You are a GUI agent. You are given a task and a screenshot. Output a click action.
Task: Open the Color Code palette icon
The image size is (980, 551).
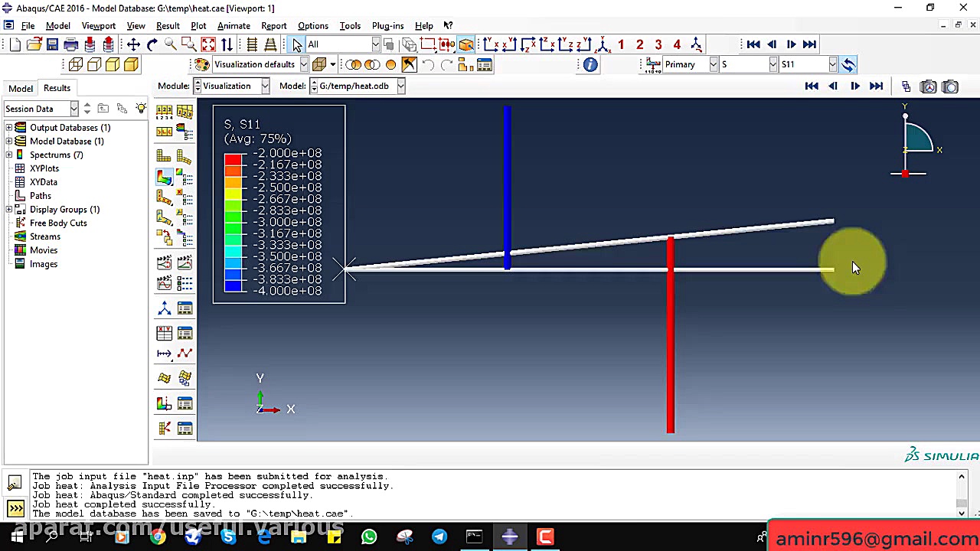coord(201,65)
